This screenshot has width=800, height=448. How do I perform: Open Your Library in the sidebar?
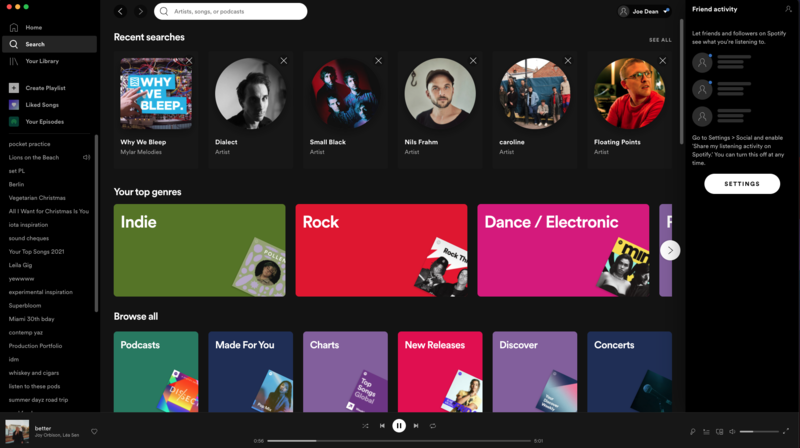tap(42, 61)
